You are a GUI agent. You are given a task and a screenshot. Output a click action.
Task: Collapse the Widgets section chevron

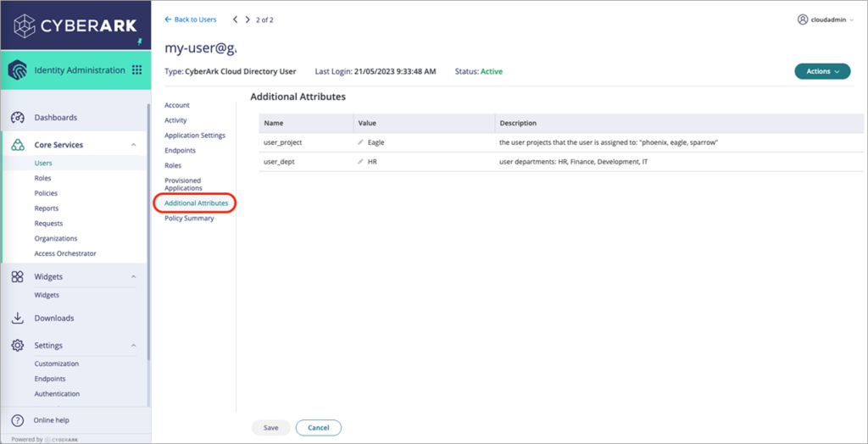(x=133, y=277)
